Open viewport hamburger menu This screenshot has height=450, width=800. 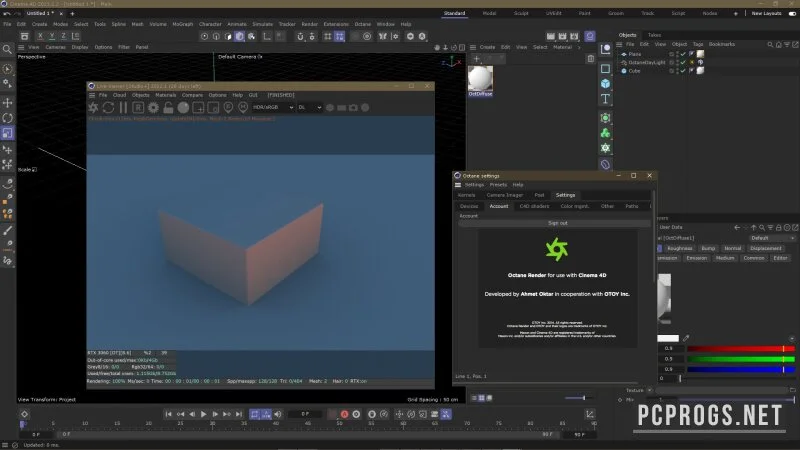coord(21,47)
